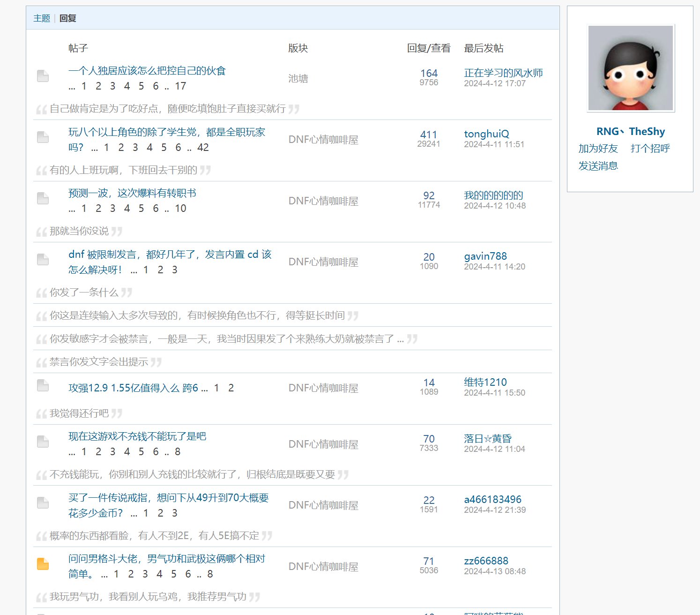Open reply 那就当你没说

79,231
